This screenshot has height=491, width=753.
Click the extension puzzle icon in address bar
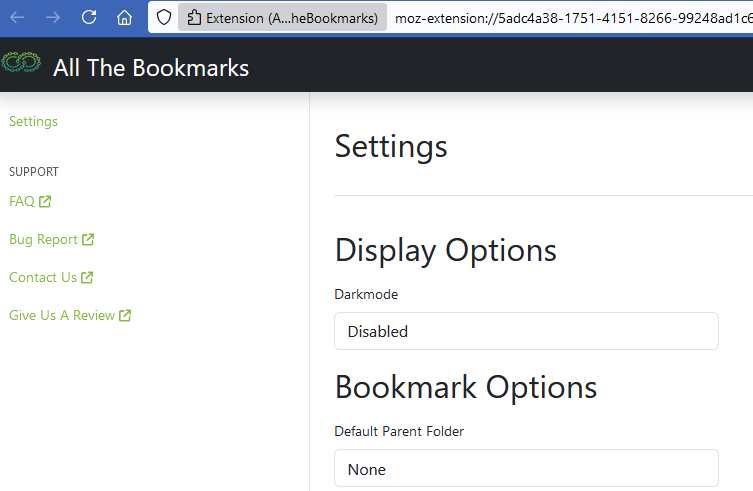click(x=194, y=18)
